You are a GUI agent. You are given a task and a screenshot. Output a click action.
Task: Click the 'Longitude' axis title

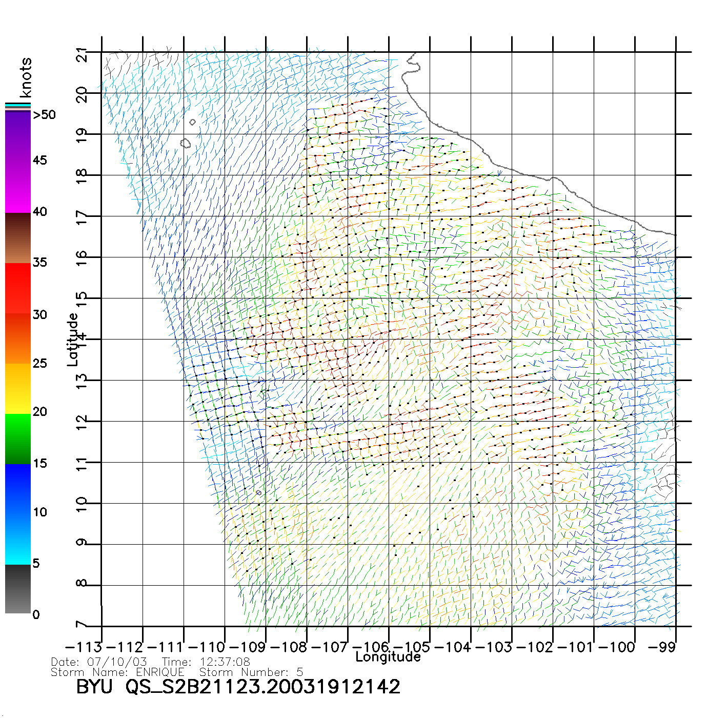[x=388, y=657]
